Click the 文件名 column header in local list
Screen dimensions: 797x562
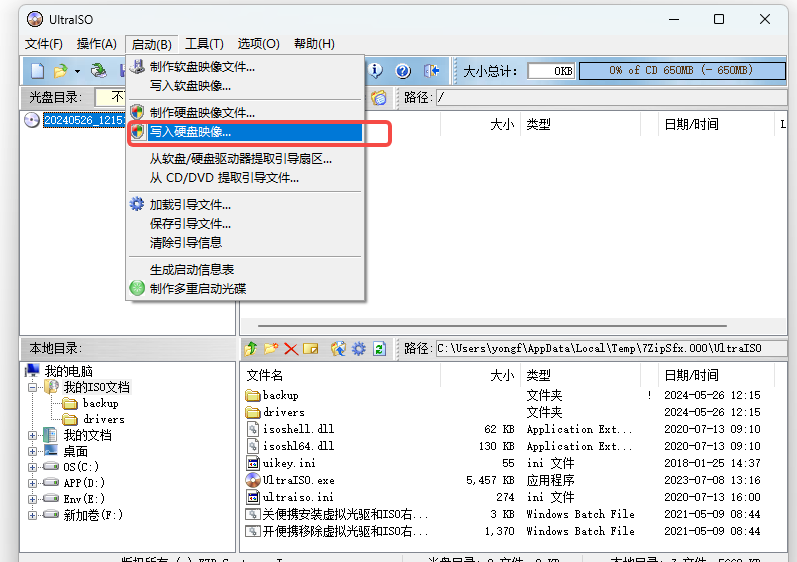point(266,375)
